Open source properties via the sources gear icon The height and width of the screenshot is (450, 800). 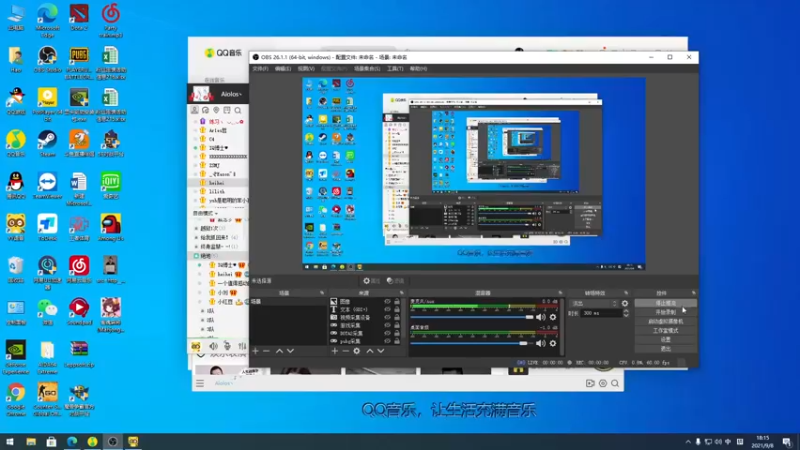coord(357,351)
